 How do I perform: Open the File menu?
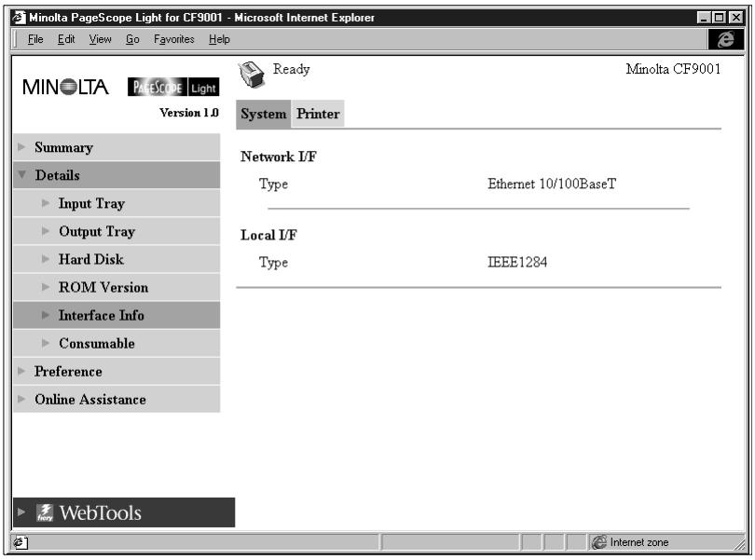(35, 39)
